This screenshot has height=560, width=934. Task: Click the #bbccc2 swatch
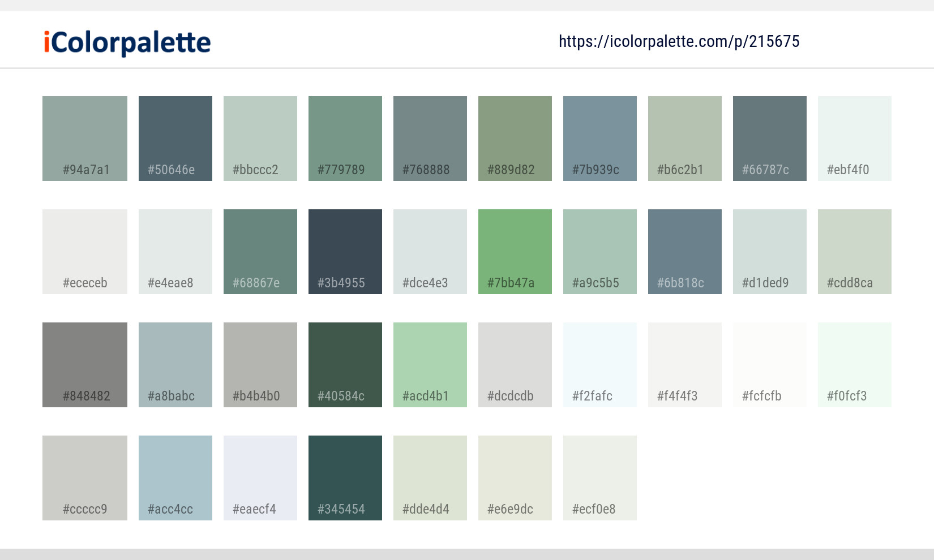pos(260,138)
